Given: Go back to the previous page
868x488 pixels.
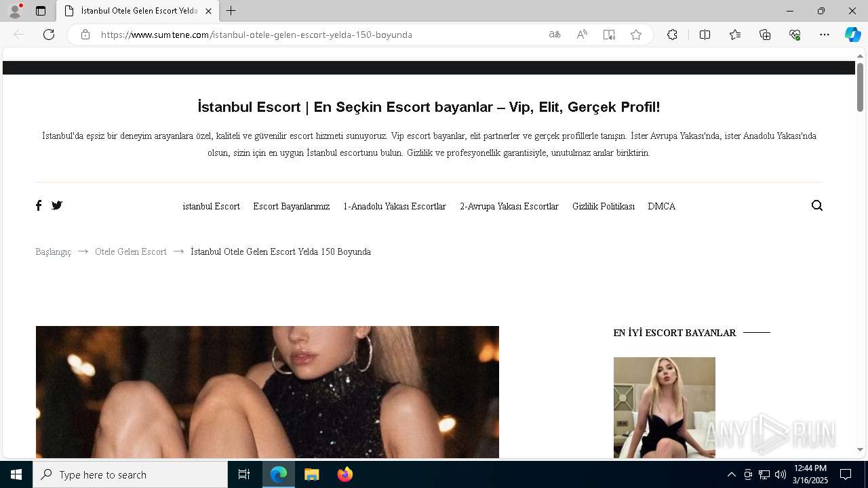Looking at the screenshot, I should tap(19, 35).
